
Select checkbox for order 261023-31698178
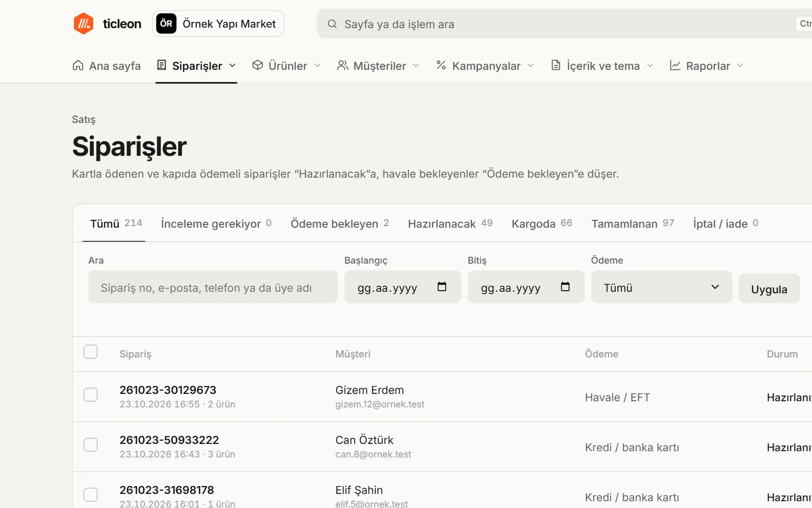[90, 495]
